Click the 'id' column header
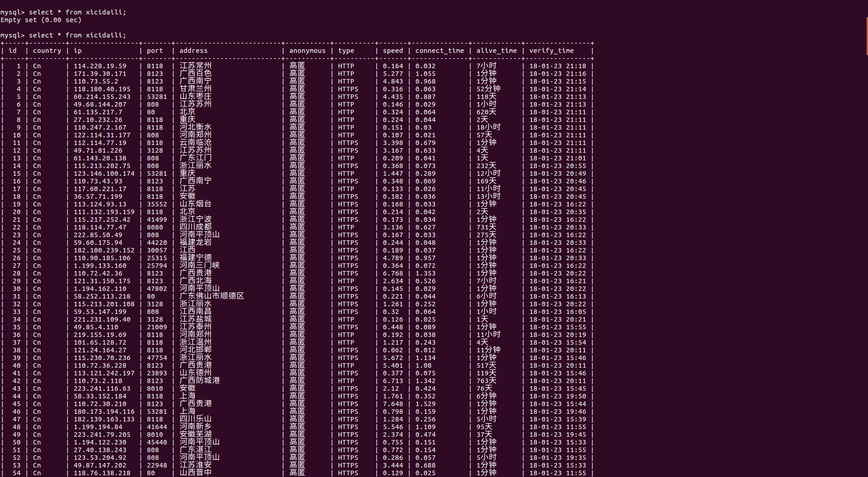The height and width of the screenshot is (477, 868). (x=13, y=51)
